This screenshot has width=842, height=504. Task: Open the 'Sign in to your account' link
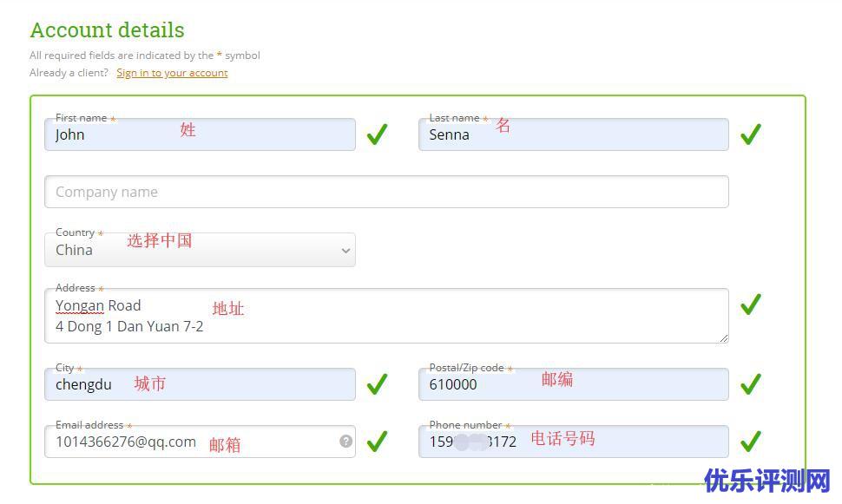tap(172, 73)
